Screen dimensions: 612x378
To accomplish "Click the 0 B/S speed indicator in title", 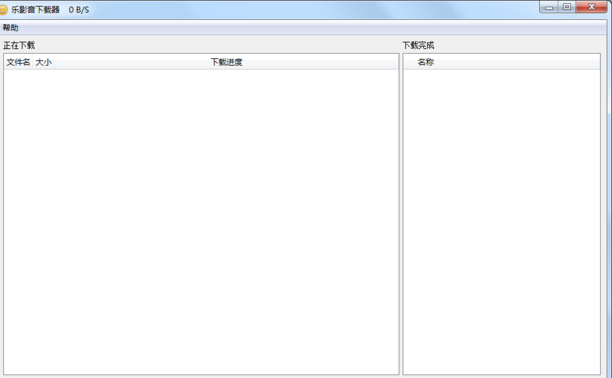I will click(79, 10).
